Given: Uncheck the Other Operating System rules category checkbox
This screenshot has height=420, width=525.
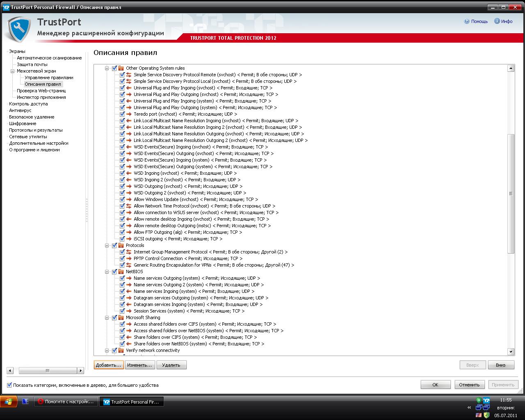Looking at the screenshot, I should [114, 68].
